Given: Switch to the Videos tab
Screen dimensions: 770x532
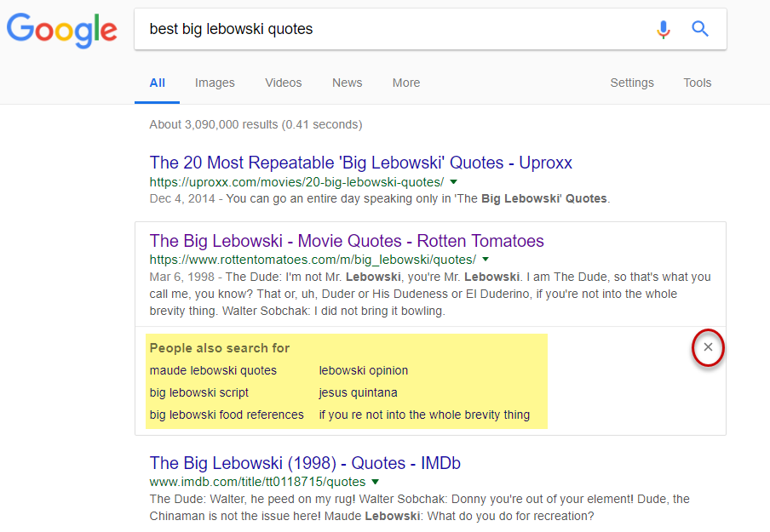Looking at the screenshot, I should [283, 83].
